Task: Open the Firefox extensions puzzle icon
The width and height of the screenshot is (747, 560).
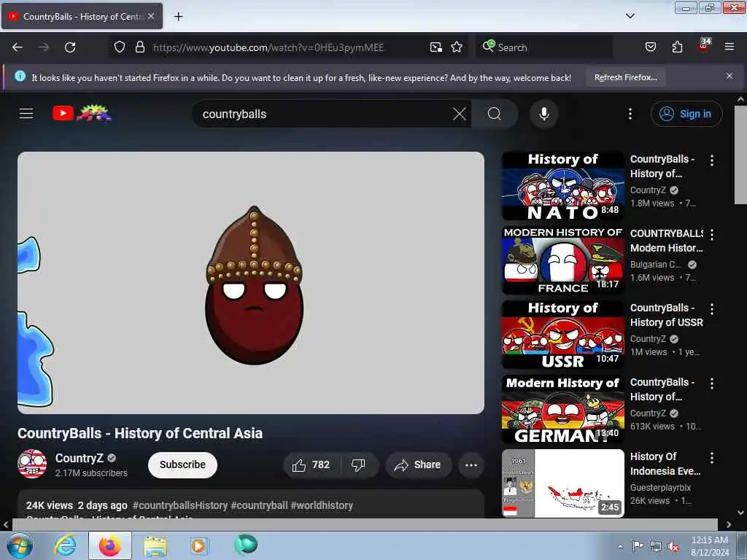Action: pos(677,47)
